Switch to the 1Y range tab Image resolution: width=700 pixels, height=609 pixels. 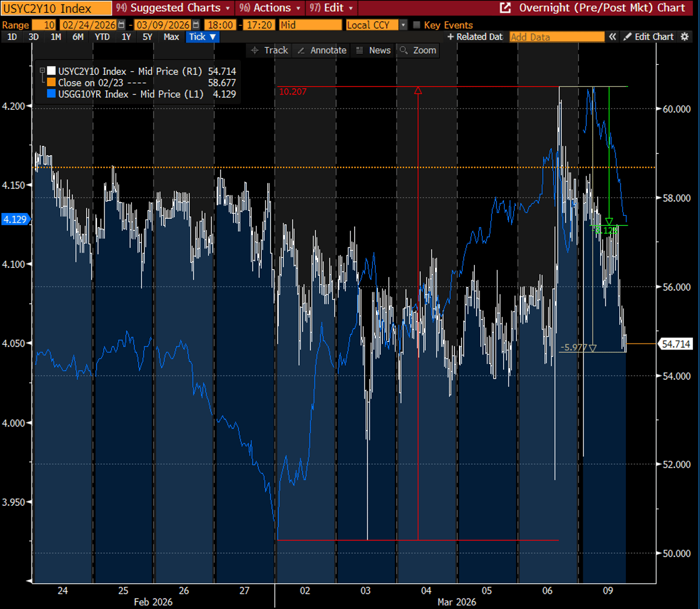126,36
